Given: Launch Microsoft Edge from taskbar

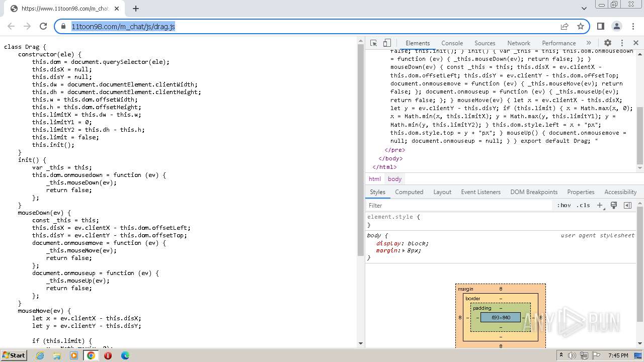Looking at the screenshot, I should coord(125,355).
